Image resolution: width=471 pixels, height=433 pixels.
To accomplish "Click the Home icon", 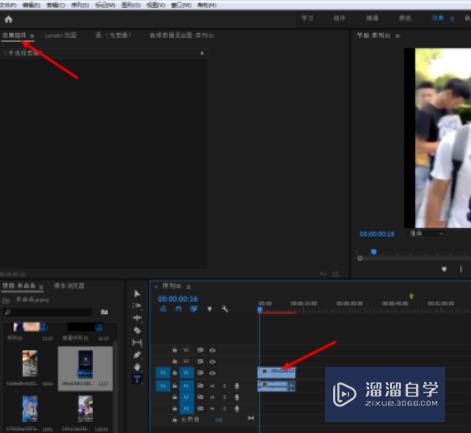I will [x=9, y=20].
